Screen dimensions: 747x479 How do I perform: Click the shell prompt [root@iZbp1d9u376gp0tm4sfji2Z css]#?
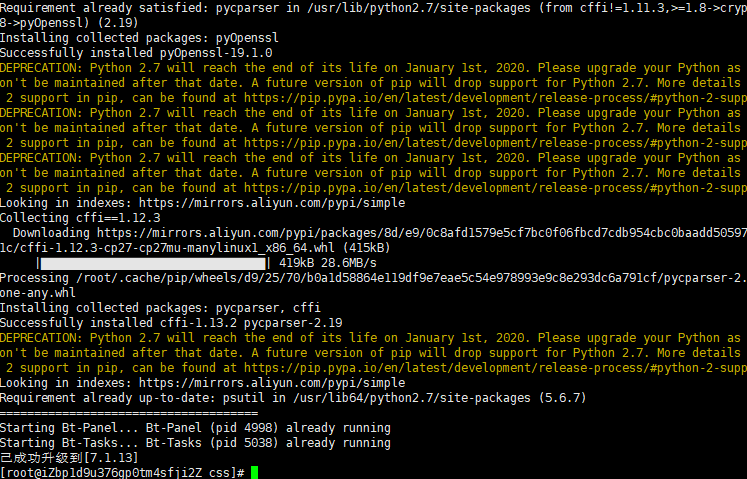[x=122, y=472]
